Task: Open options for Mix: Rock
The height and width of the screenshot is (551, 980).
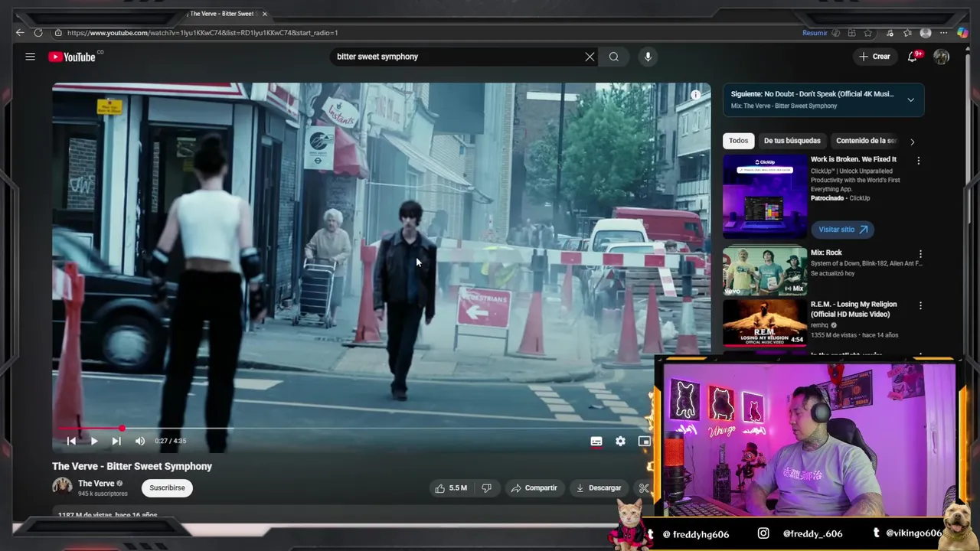Action: (x=920, y=253)
